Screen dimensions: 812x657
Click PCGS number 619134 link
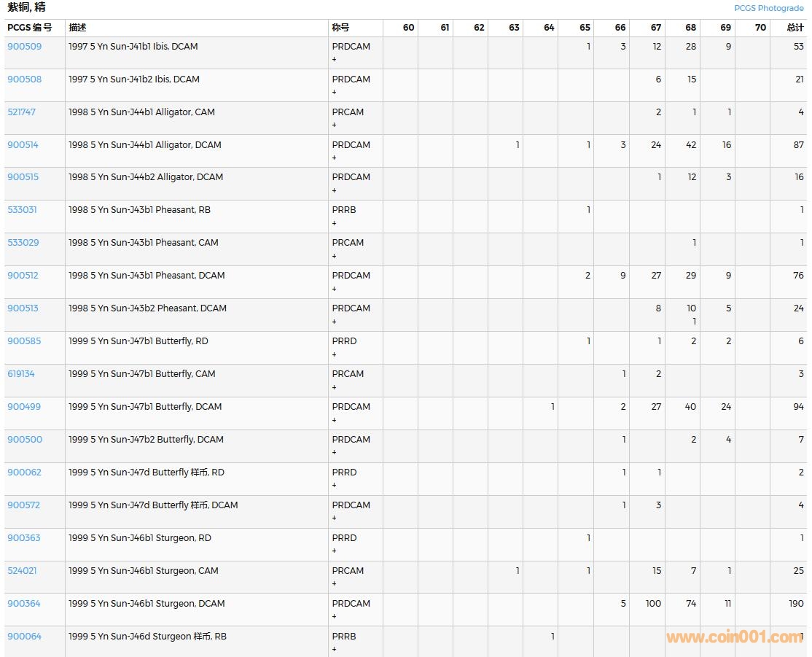(x=21, y=374)
